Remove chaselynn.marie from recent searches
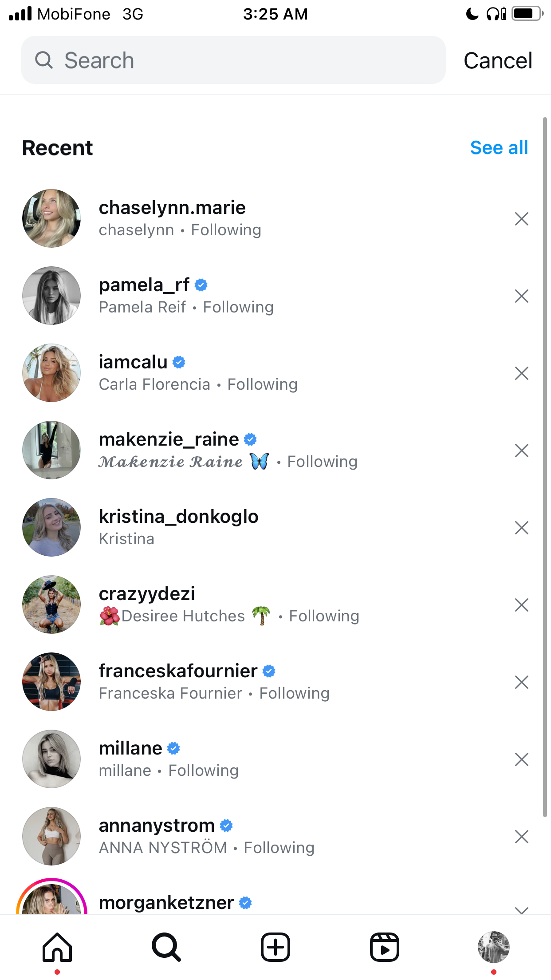This screenshot has height=980, width=551. (522, 219)
